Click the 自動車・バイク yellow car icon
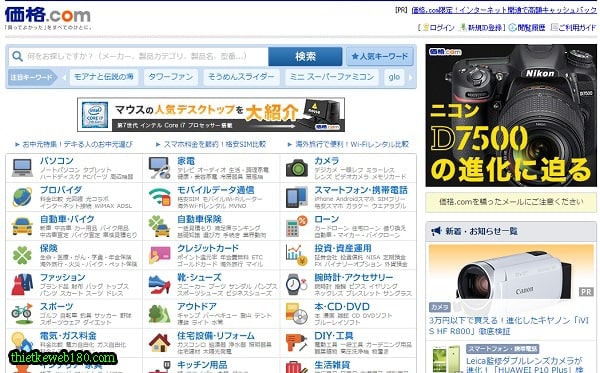 (x=22, y=226)
